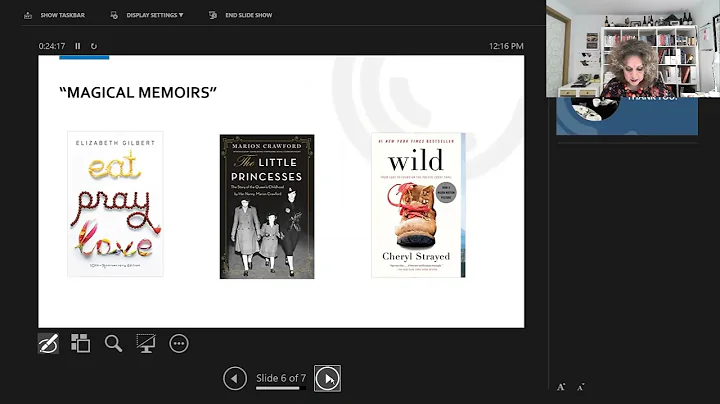Click the Wild book cover
720x404 pixels.
(x=418, y=205)
